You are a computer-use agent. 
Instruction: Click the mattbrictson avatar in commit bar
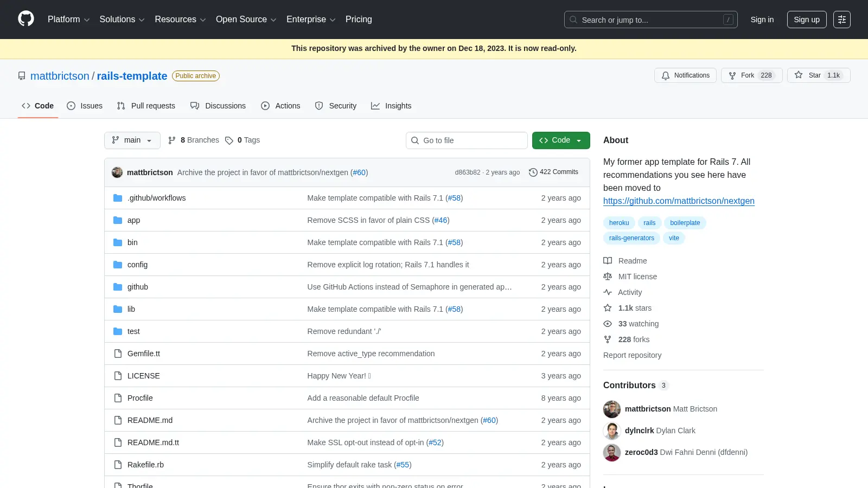coord(117,172)
